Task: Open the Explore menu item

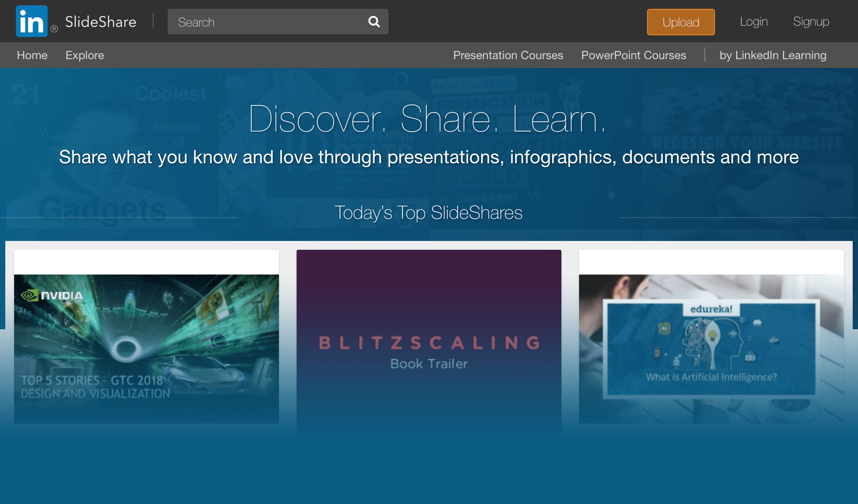Action: (x=85, y=55)
